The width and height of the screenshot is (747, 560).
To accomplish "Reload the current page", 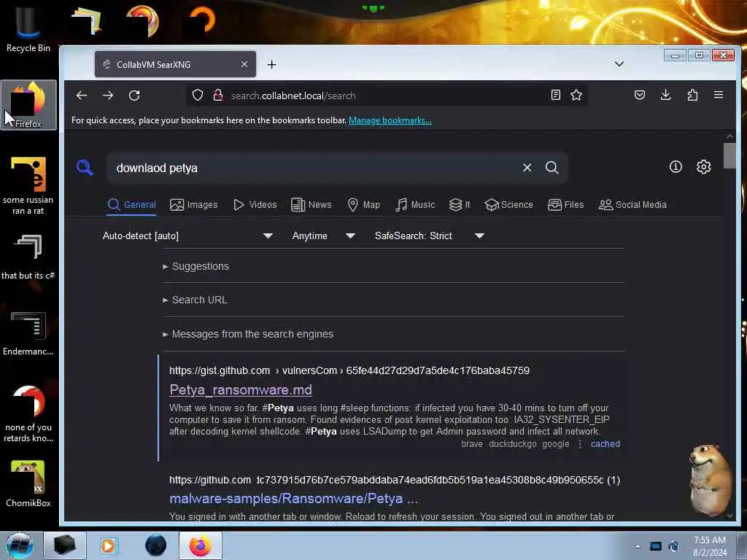I will tap(134, 96).
